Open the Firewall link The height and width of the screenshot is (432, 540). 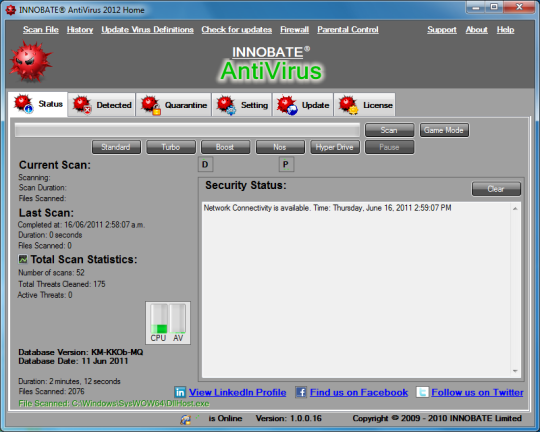point(294,30)
